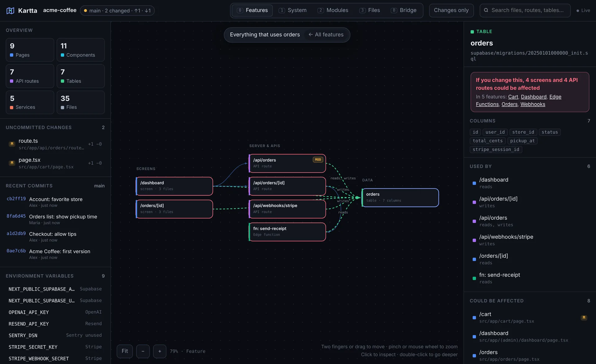596x364 pixels.
Task: Click the Fit view button
Action: click(x=125, y=351)
